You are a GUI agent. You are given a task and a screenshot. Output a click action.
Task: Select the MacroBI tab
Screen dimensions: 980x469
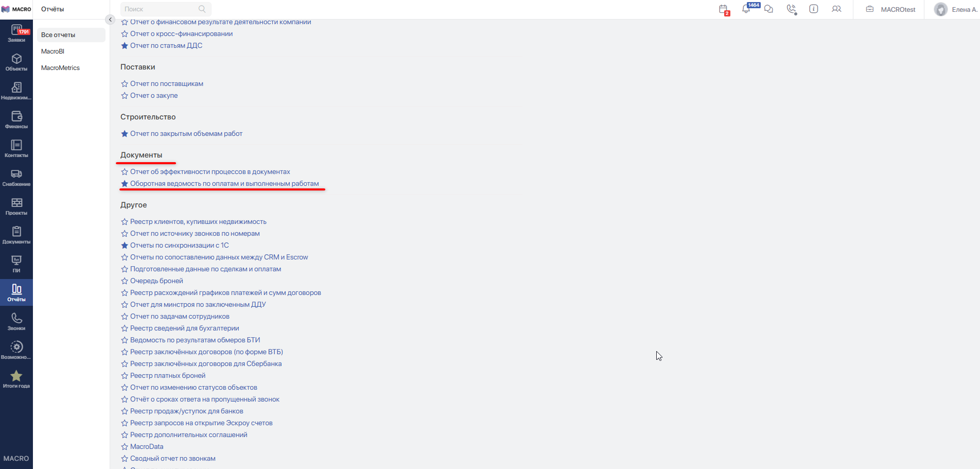[x=53, y=51]
